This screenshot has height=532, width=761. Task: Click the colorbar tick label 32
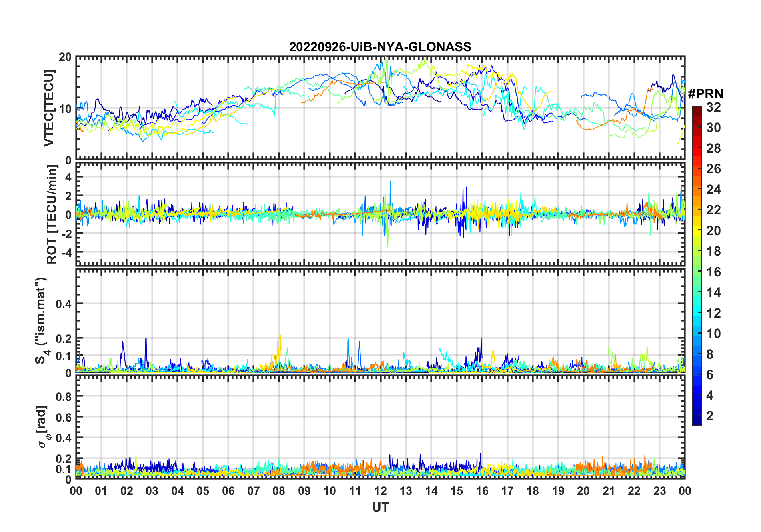pos(713,107)
